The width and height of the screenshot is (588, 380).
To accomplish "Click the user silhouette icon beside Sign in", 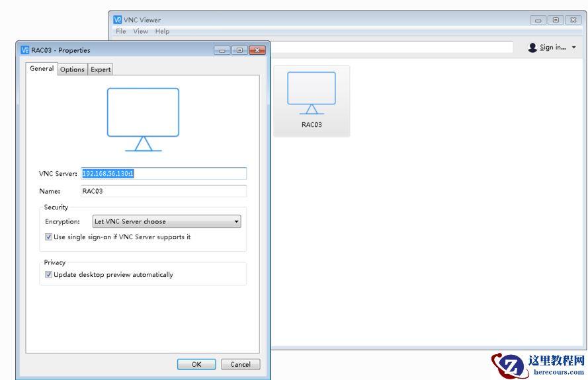I will point(532,48).
